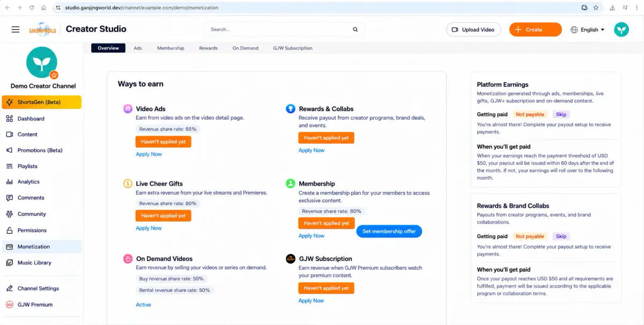Click the Monetization sidebar icon
This screenshot has width=644, height=325.
pyautogui.click(x=9, y=247)
